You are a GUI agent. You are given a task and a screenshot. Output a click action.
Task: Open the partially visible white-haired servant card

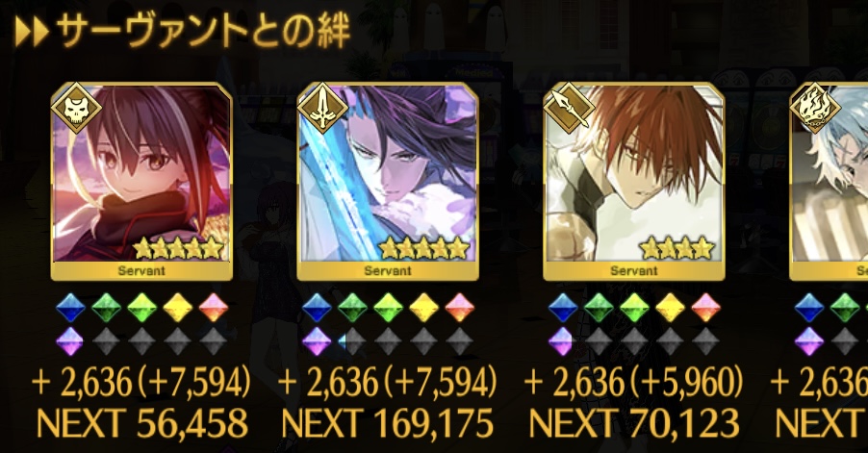tap(829, 181)
